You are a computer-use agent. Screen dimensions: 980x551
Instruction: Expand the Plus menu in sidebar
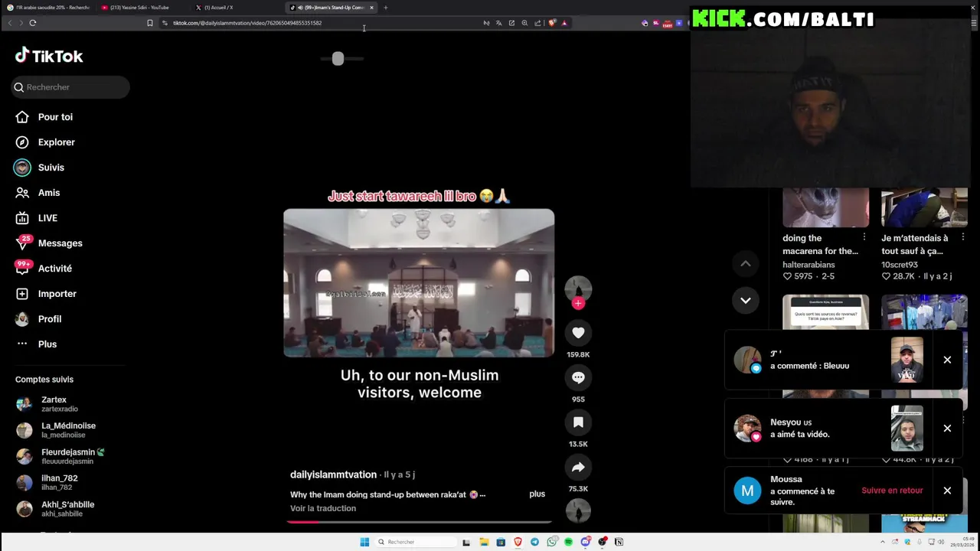(37, 344)
